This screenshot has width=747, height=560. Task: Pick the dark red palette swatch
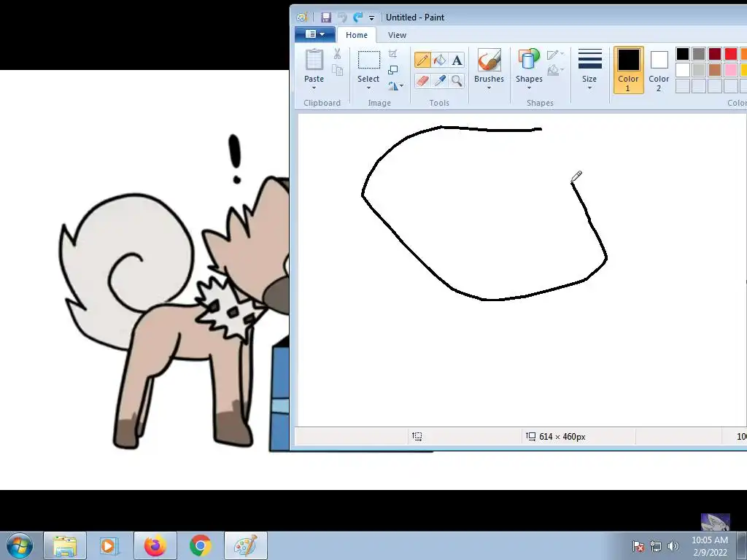pos(715,54)
